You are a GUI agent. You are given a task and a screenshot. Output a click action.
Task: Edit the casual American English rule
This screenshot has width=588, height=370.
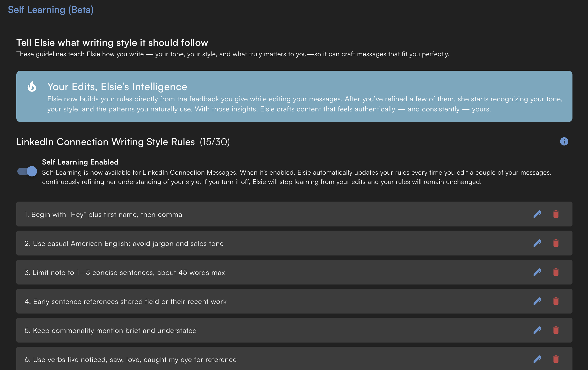tap(538, 243)
